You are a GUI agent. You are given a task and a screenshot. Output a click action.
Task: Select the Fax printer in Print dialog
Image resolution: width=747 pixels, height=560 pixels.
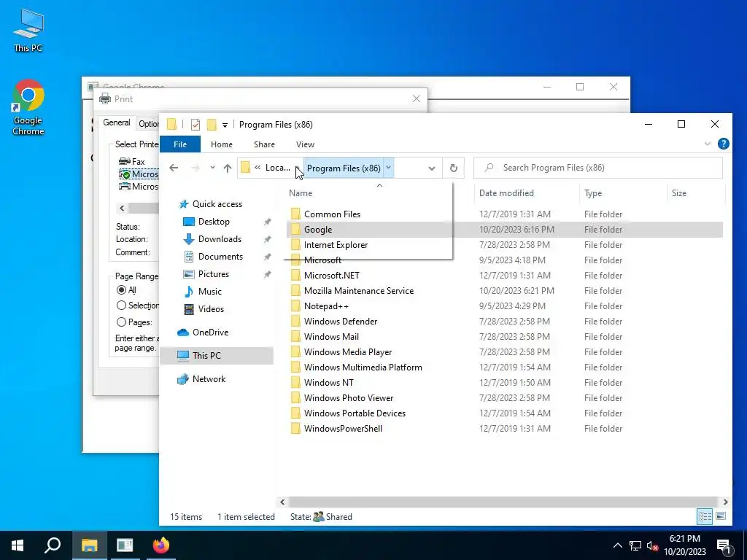(133, 161)
